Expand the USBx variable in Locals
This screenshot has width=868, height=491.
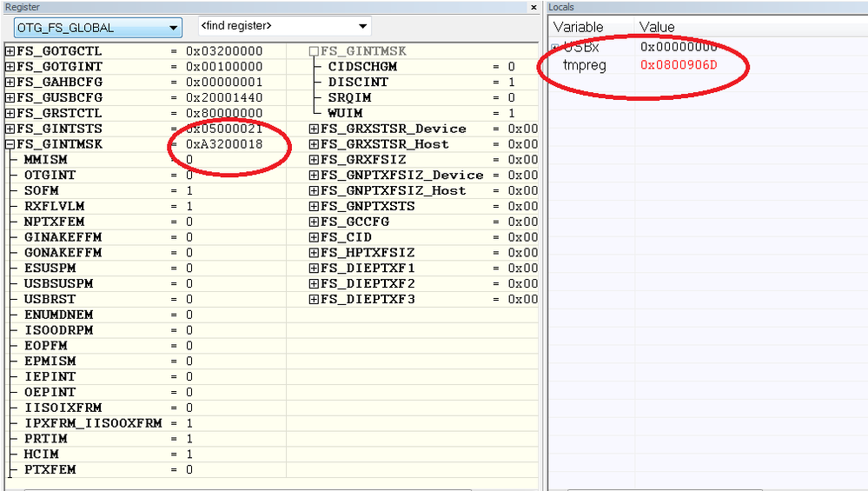(555, 47)
